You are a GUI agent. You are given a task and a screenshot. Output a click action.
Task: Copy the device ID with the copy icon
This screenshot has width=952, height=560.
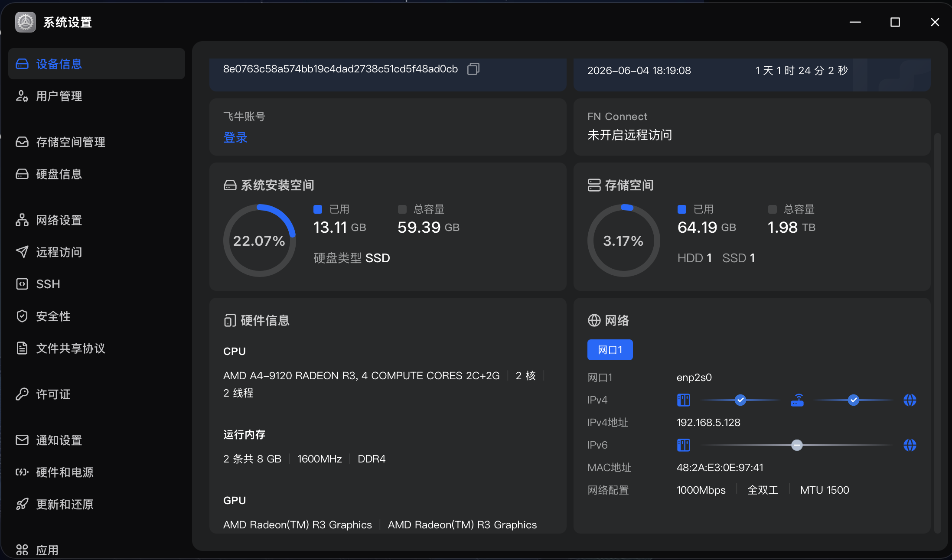click(473, 69)
